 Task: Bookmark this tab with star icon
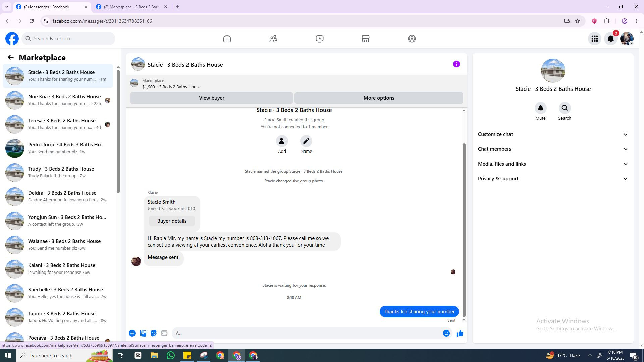click(x=578, y=21)
